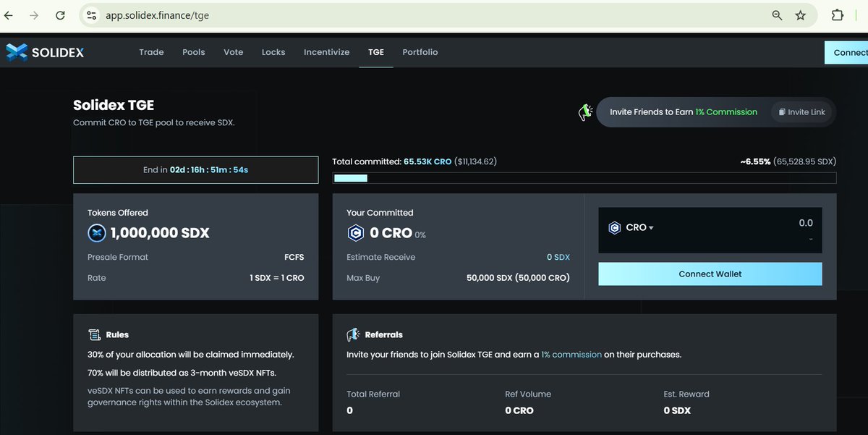The height and width of the screenshot is (435, 868).
Task: Click the browser back arrow
Action: point(9,14)
